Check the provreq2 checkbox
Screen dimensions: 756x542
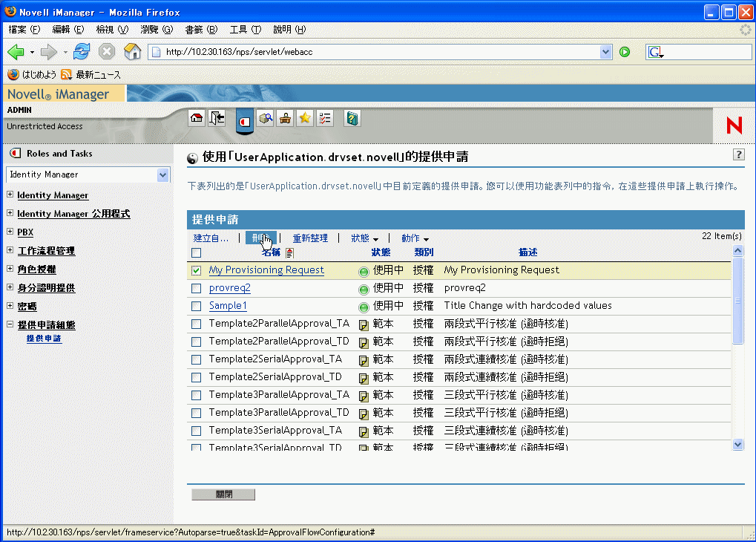pyautogui.click(x=196, y=288)
